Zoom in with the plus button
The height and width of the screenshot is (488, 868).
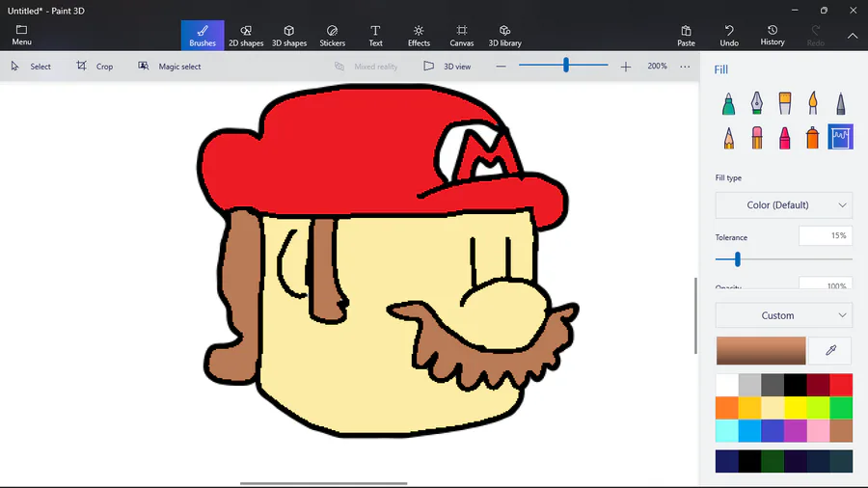[626, 67]
